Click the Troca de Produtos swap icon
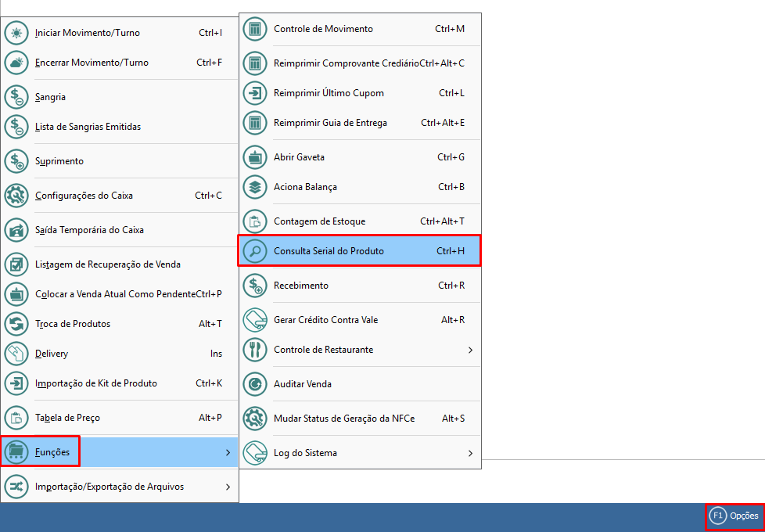The height and width of the screenshot is (532, 765). click(x=16, y=324)
